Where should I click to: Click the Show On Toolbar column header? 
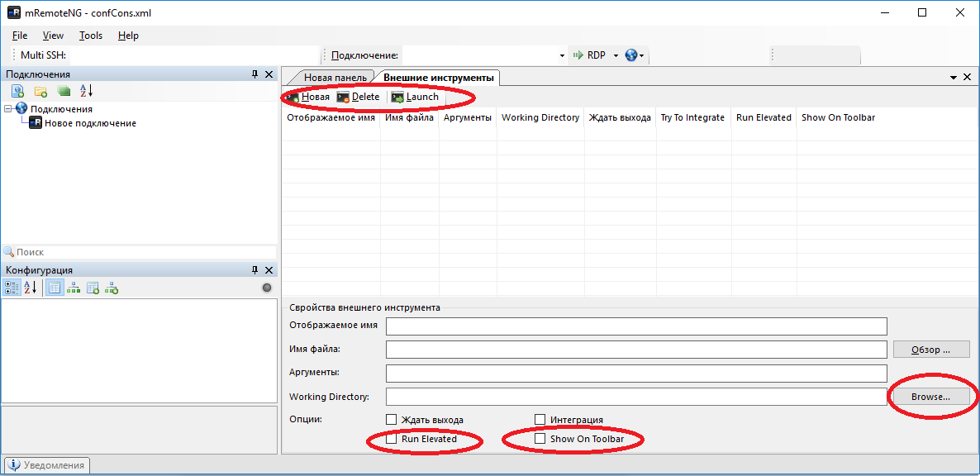pyautogui.click(x=838, y=117)
